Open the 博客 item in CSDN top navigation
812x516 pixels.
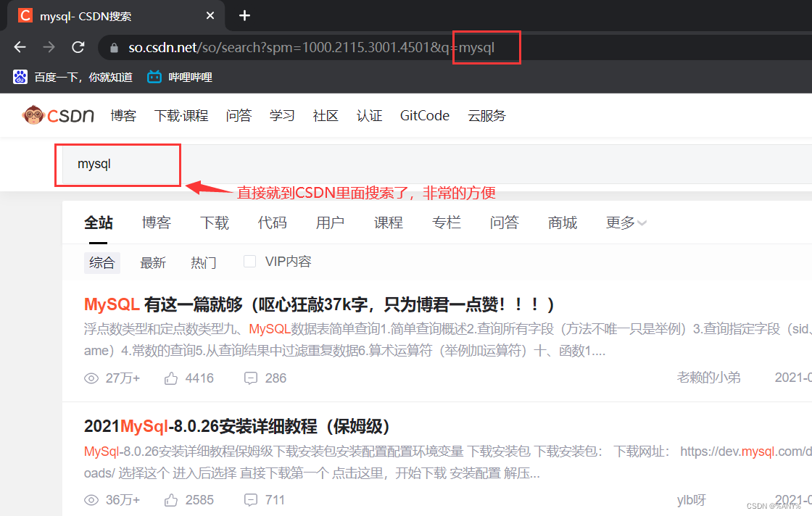tap(123, 115)
